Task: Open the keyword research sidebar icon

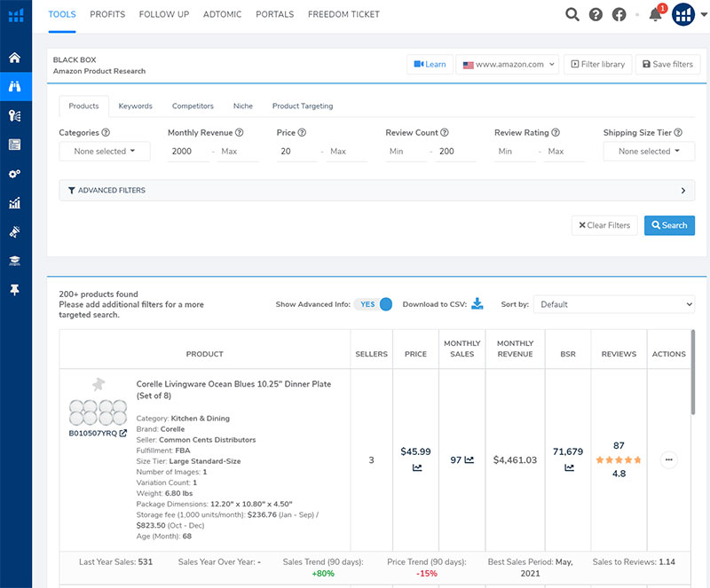Action: coord(15,116)
